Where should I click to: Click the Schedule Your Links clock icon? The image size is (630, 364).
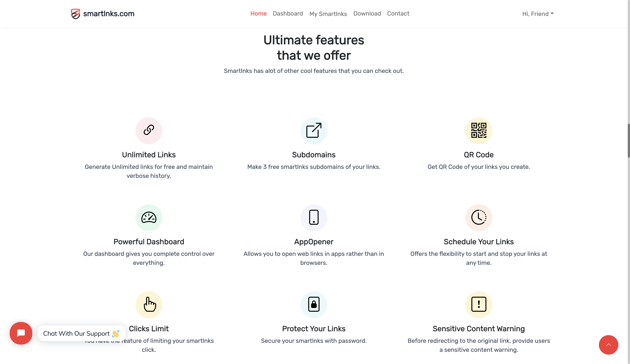478,217
